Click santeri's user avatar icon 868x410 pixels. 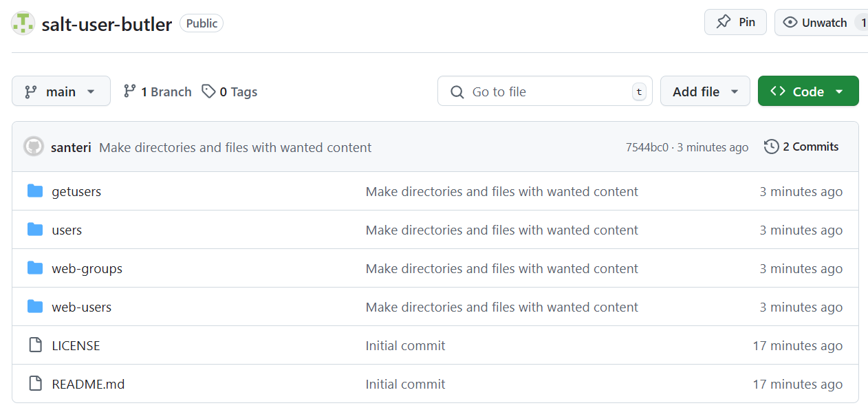(x=34, y=147)
